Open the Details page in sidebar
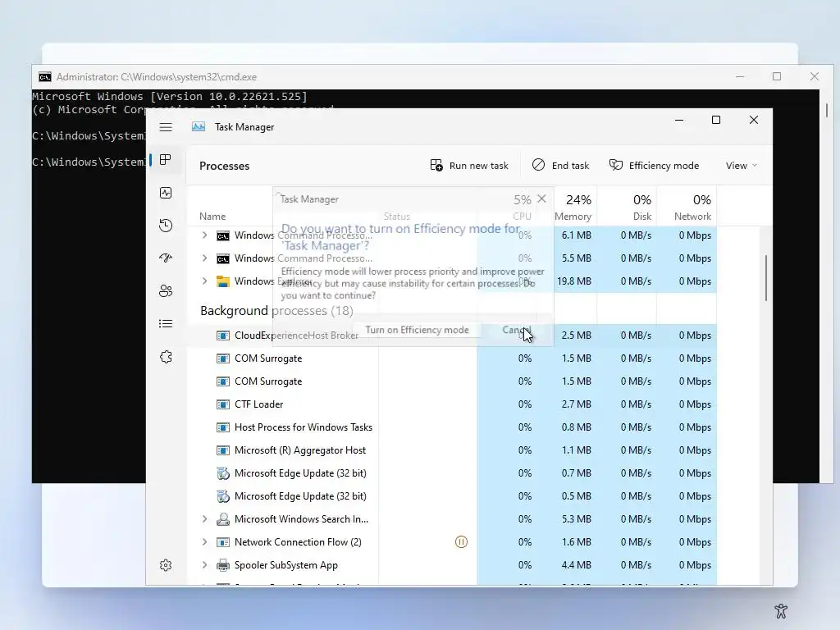 tap(166, 323)
